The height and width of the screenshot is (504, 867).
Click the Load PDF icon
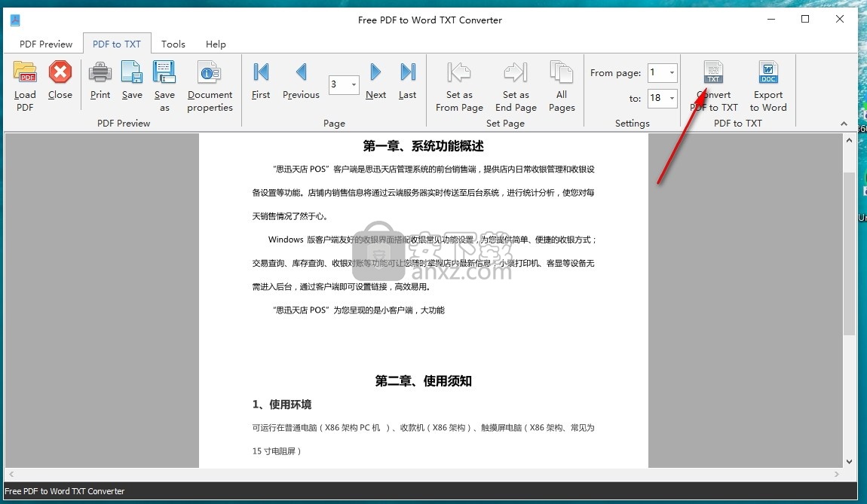25,73
